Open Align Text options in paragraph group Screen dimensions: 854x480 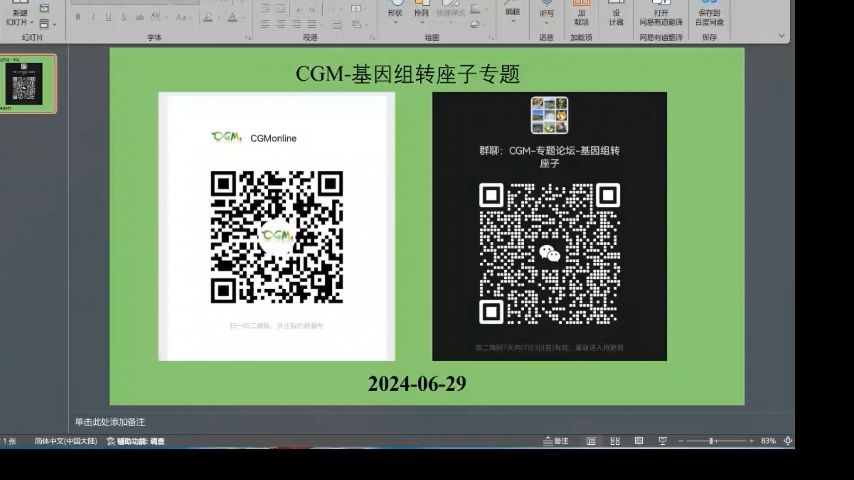coord(357,9)
